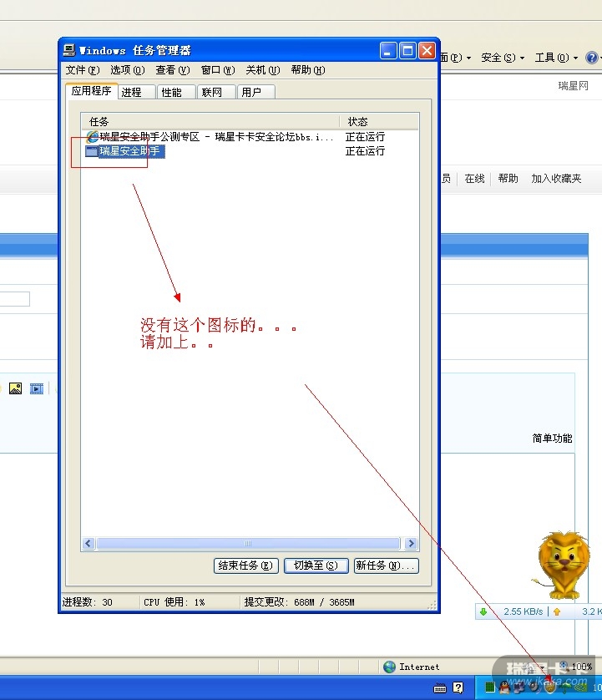Open 工具 dropdown in browser toolbar

click(x=556, y=58)
